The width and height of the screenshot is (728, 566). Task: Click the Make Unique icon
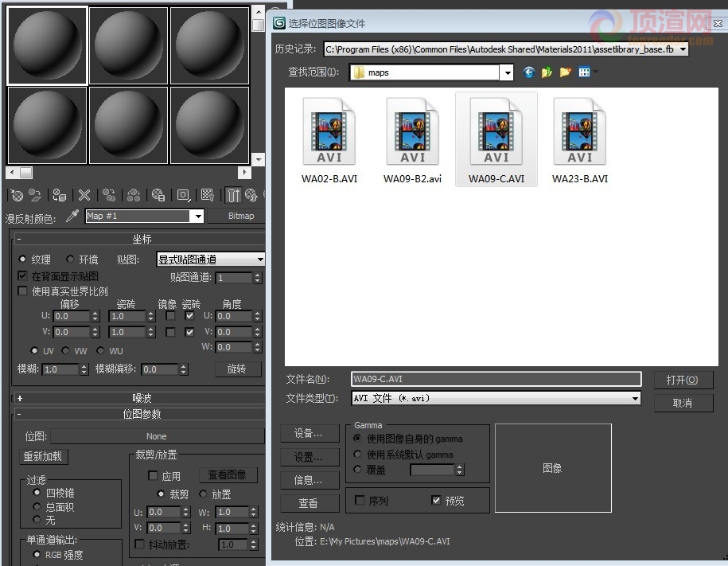[x=134, y=195]
